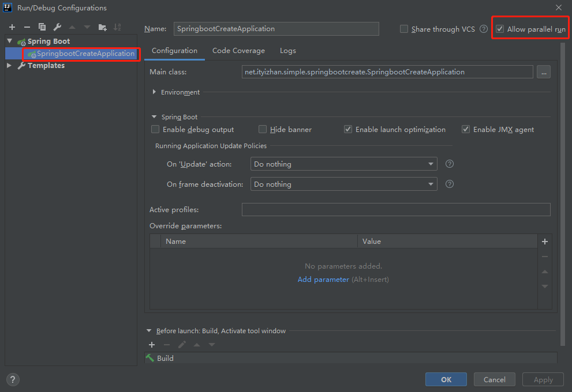Switch to the Configuration tab
Viewport: 572px width, 392px height.
[x=174, y=51]
